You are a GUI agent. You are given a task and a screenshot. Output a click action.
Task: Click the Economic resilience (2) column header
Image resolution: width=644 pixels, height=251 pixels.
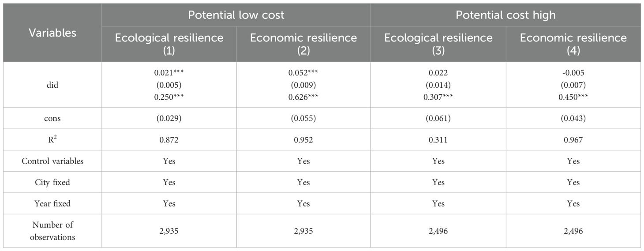[x=303, y=44]
